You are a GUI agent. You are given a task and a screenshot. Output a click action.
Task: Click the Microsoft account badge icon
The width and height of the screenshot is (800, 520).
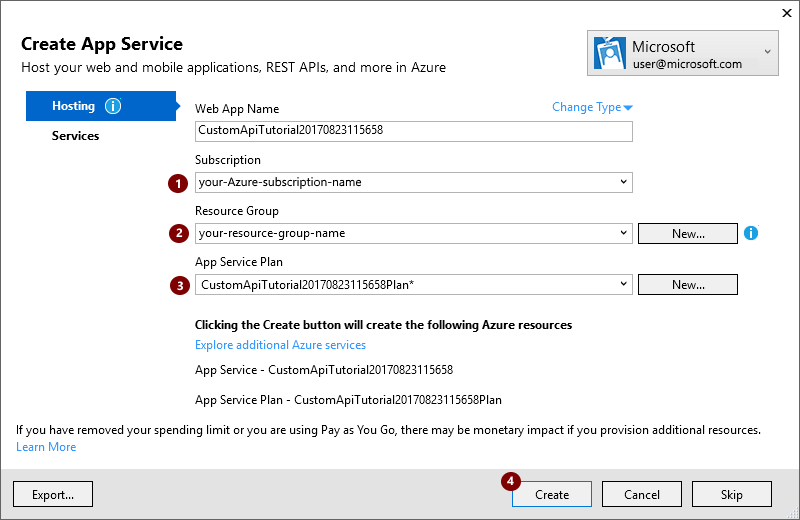click(x=610, y=53)
